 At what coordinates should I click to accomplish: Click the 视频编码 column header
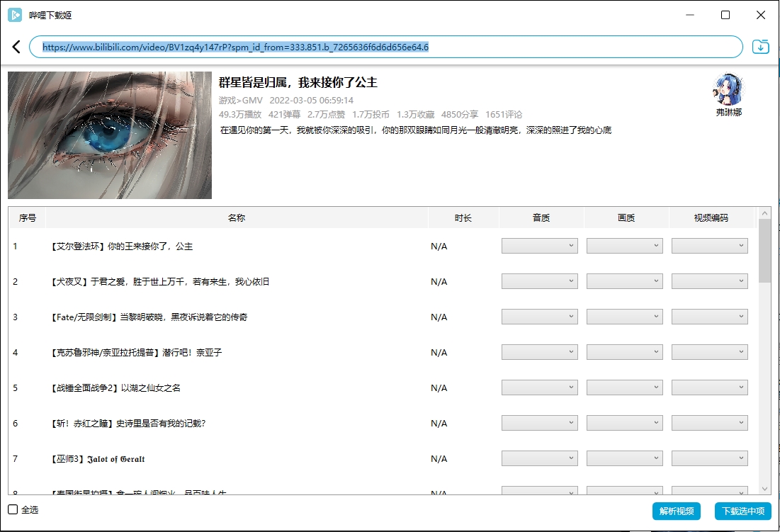tap(711, 217)
